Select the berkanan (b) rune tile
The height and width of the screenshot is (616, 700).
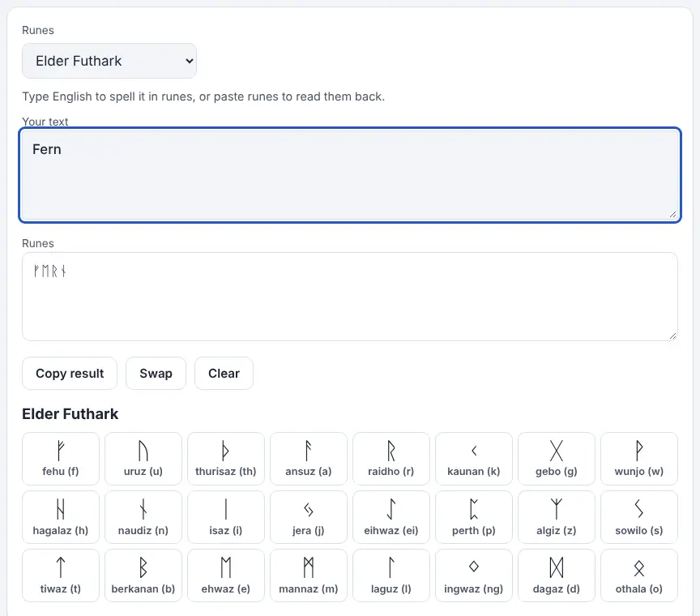click(143, 575)
